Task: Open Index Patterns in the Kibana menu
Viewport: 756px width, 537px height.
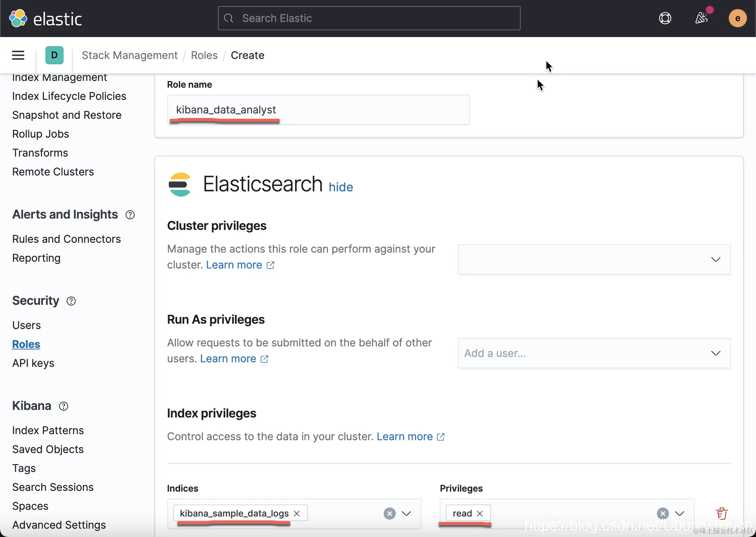Action: pos(48,430)
